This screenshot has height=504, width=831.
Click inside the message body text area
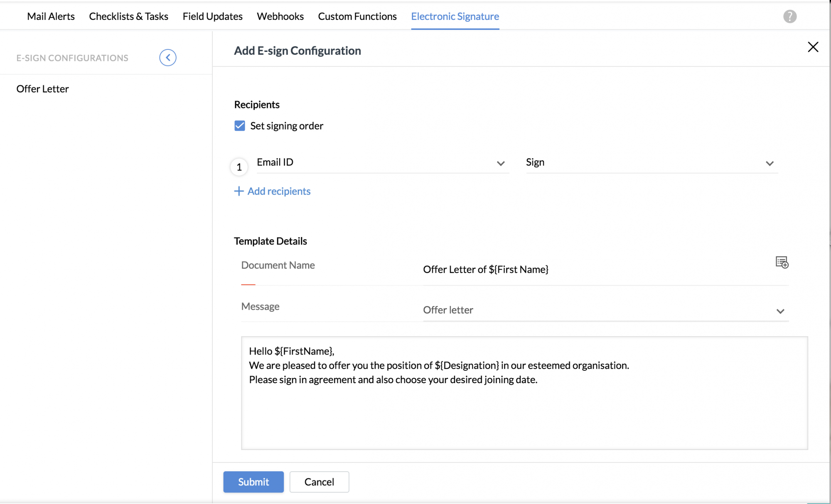[x=524, y=411]
